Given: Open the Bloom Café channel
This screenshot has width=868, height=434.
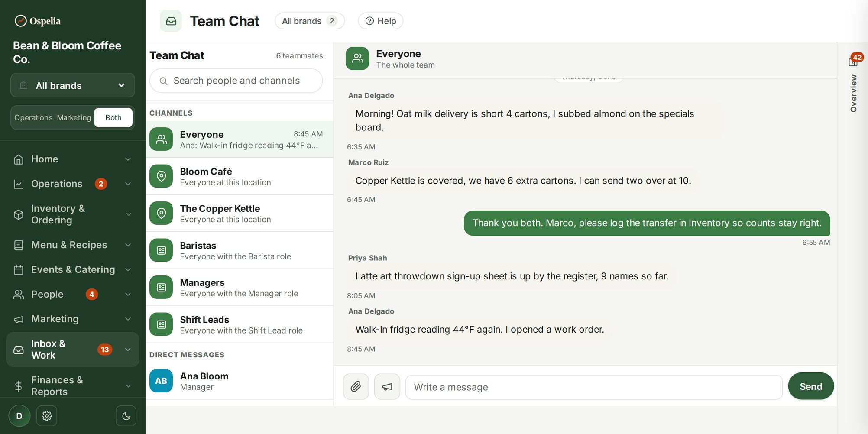Looking at the screenshot, I should pos(240,176).
